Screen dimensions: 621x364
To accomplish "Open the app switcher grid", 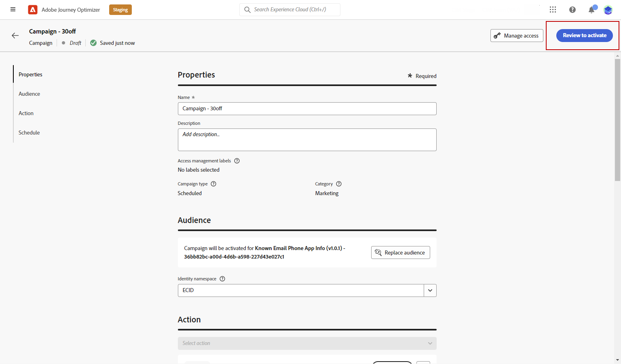I will point(553,10).
